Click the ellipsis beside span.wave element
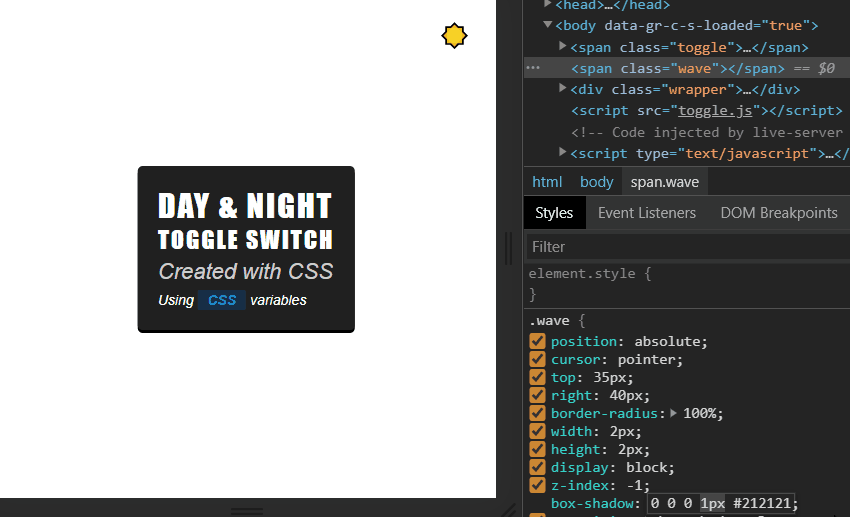 pos(533,68)
